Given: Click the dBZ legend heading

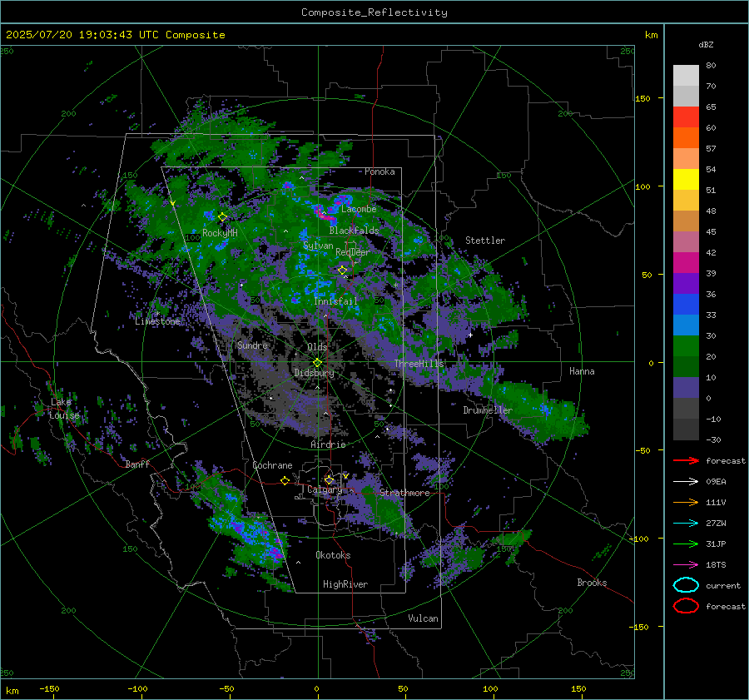Looking at the screenshot, I should [x=706, y=44].
